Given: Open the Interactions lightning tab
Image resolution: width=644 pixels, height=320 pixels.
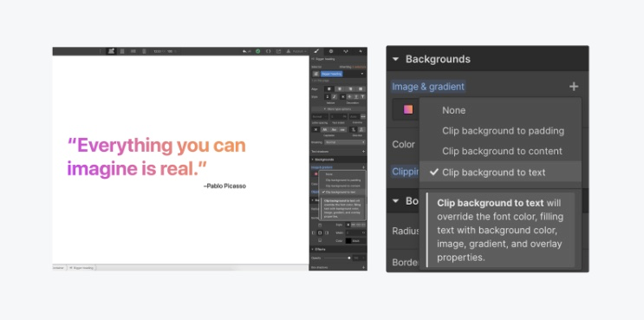Looking at the screenshot, I should (x=361, y=51).
